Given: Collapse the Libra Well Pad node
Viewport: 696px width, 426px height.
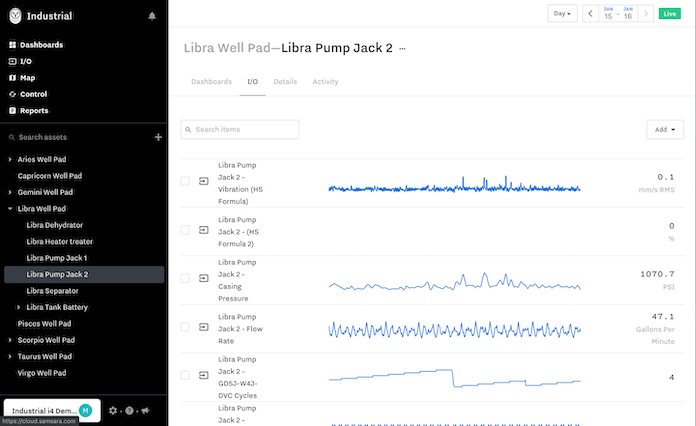Looking at the screenshot, I should pyautogui.click(x=10, y=209).
